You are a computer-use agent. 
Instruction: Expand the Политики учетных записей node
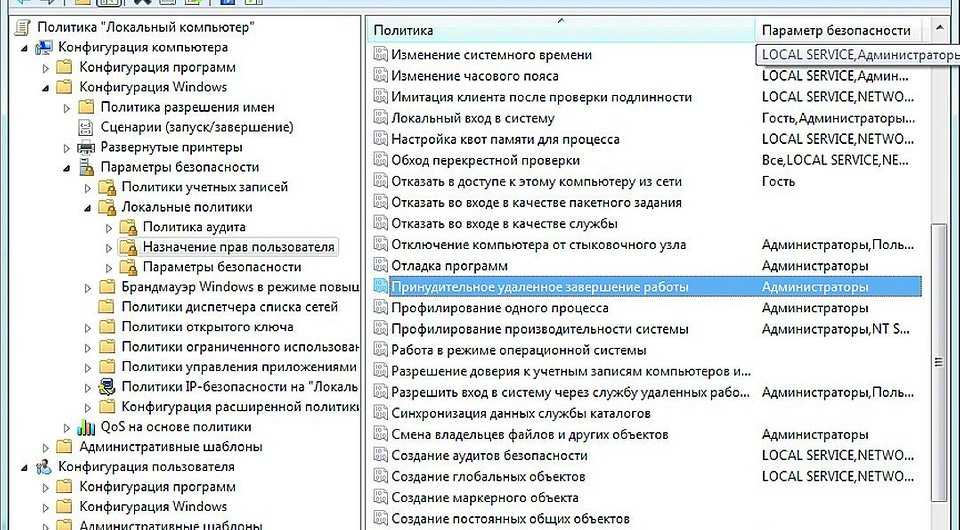[x=88, y=187]
